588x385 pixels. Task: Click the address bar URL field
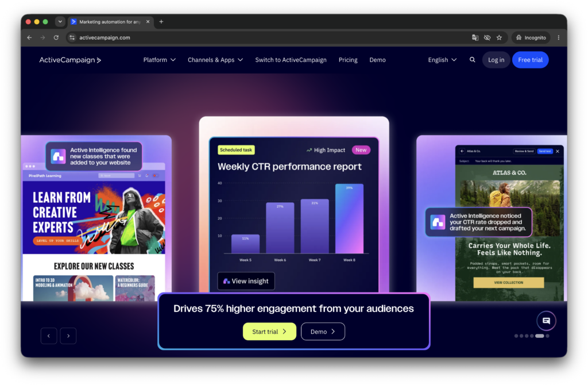(x=270, y=37)
